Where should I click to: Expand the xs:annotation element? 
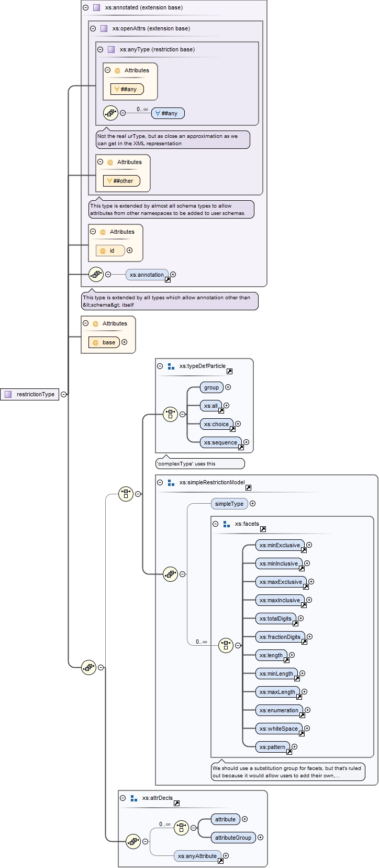(173, 275)
